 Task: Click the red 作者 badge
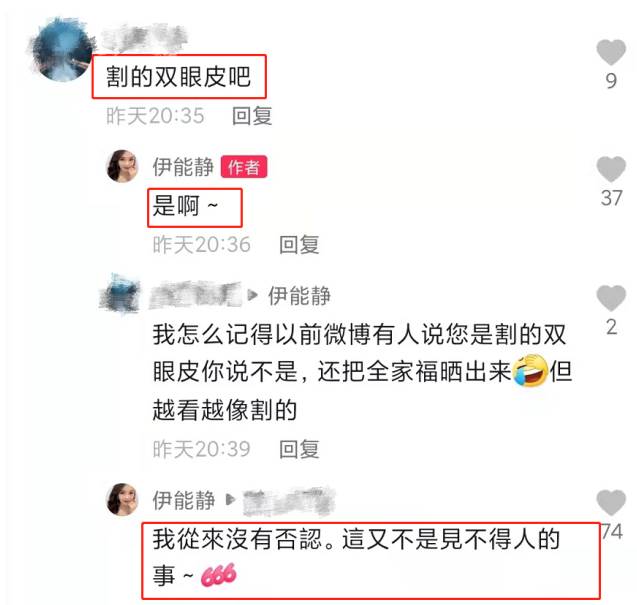(x=244, y=167)
